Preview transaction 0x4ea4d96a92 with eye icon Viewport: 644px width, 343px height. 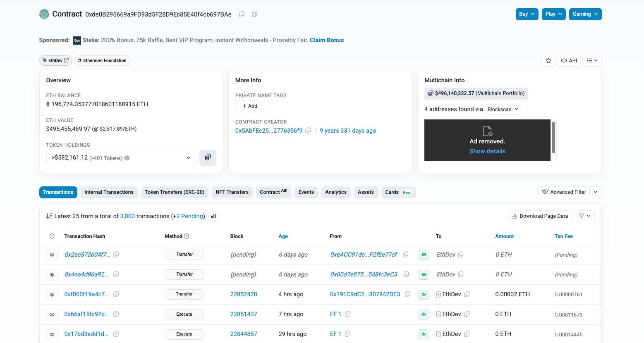coord(52,275)
